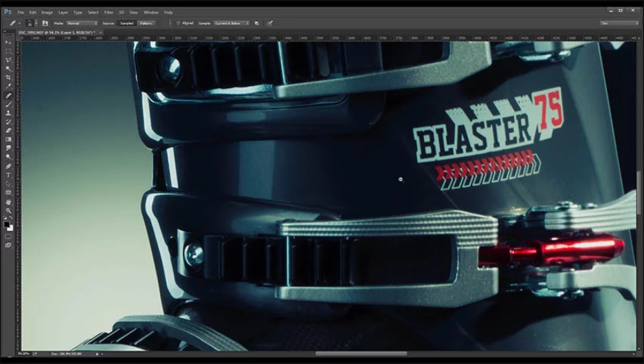Enable the Aligned checkbox
This screenshot has height=364, width=644.
click(x=178, y=23)
